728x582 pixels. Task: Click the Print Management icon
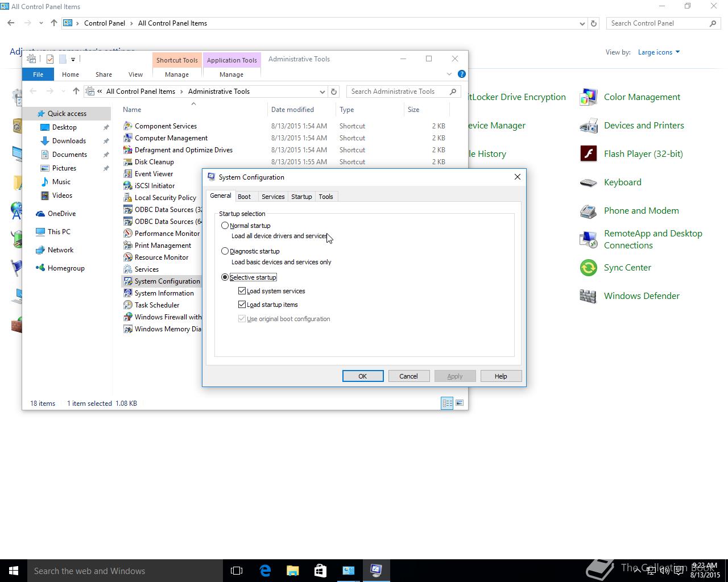click(x=128, y=246)
